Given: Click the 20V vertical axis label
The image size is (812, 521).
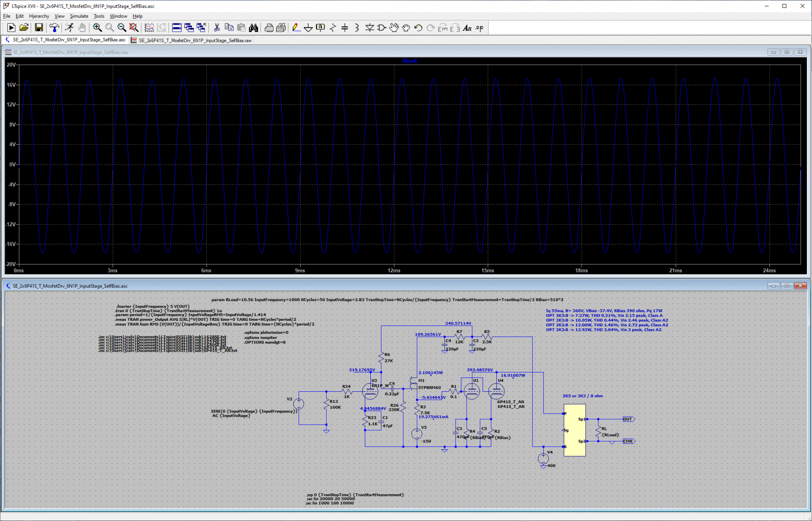Looking at the screenshot, I should tap(11, 65).
